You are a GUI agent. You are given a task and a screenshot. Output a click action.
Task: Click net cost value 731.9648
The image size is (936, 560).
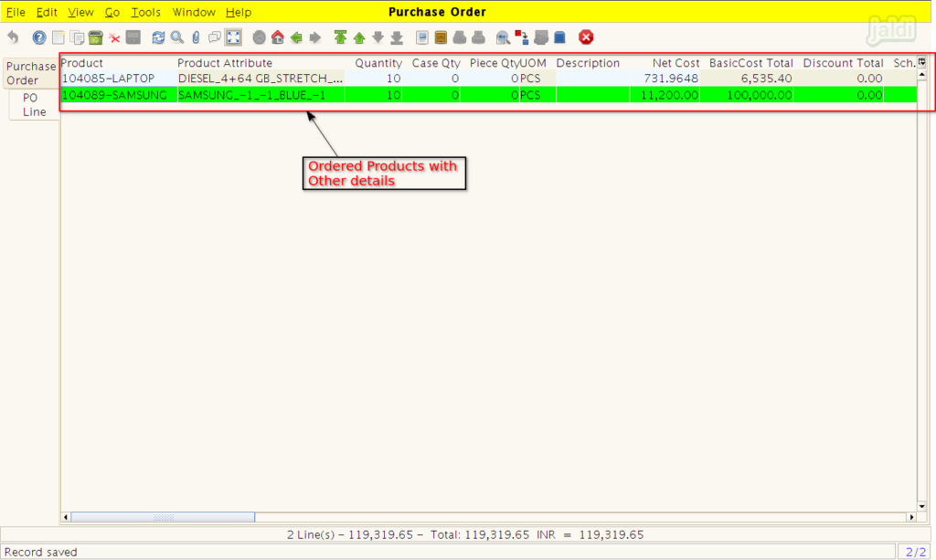(x=665, y=79)
